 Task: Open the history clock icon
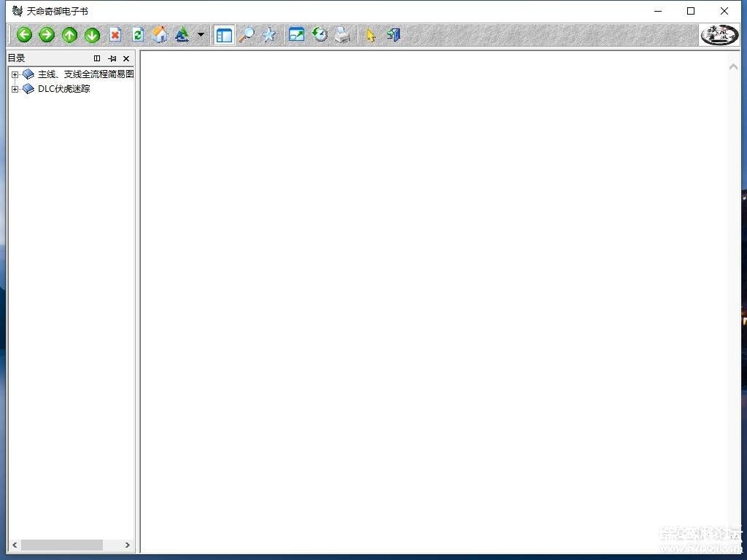(320, 35)
